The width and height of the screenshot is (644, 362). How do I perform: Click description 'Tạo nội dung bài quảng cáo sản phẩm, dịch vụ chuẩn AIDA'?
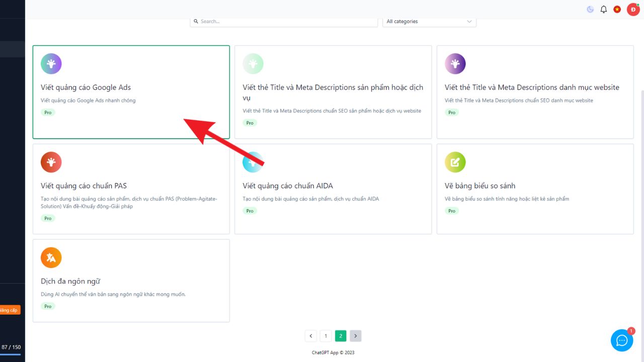(x=311, y=199)
